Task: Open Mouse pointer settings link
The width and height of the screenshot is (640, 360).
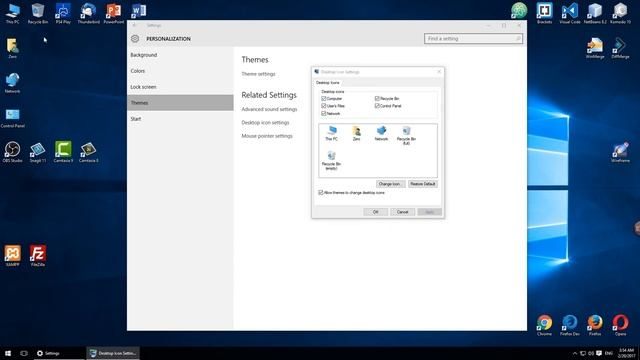Action: click(x=267, y=136)
